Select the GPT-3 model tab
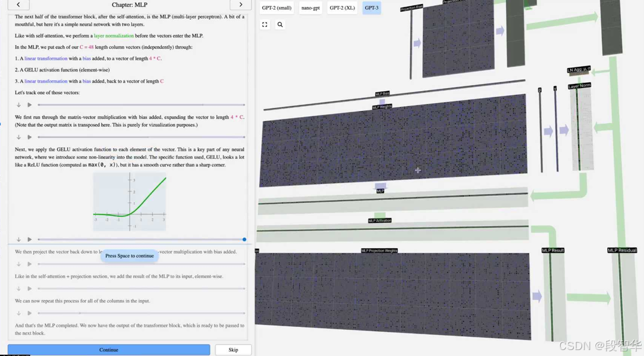The height and width of the screenshot is (356, 644). 372,8
